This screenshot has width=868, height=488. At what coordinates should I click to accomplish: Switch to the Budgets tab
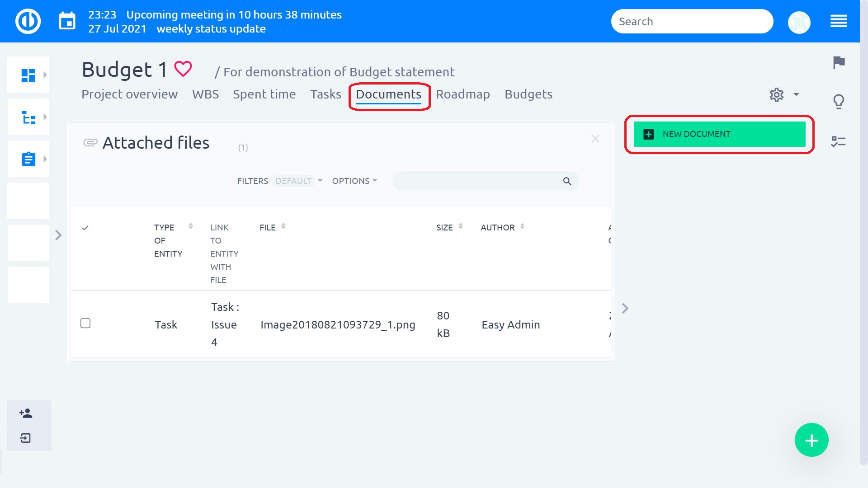528,94
